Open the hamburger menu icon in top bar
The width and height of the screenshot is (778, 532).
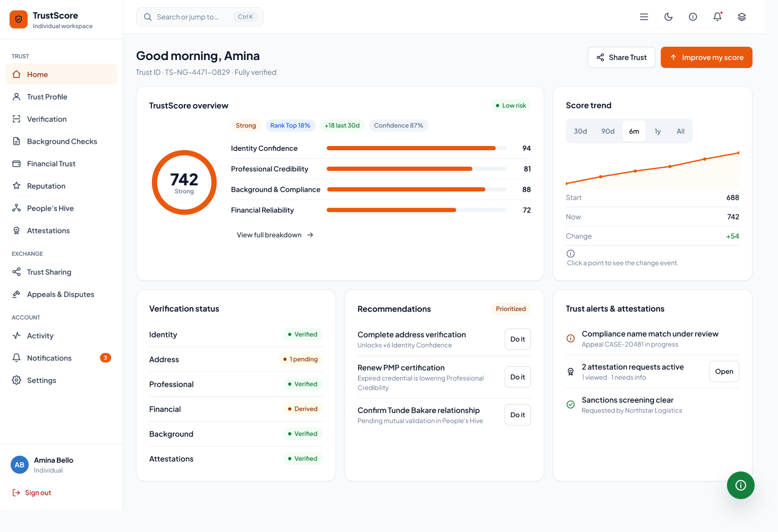(x=644, y=17)
